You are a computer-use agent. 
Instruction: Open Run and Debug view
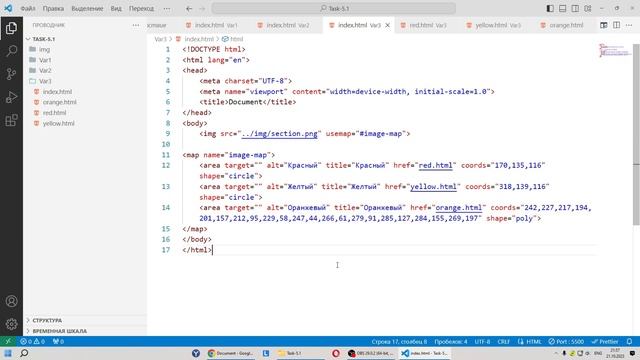click(11, 97)
